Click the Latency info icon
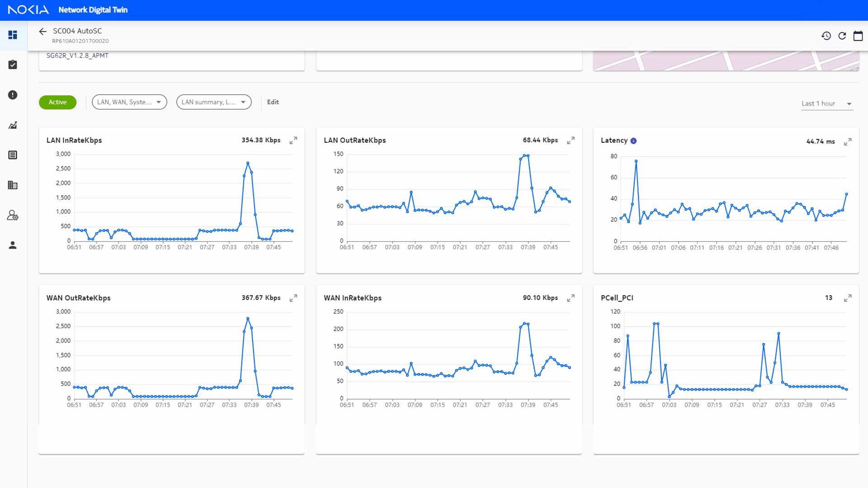 [x=633, y=141]
